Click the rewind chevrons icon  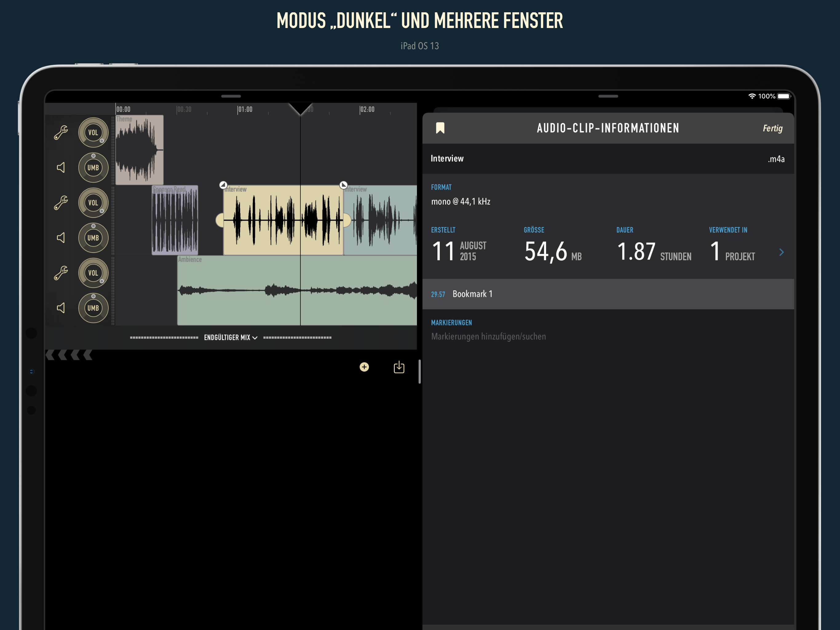(69, 355)
